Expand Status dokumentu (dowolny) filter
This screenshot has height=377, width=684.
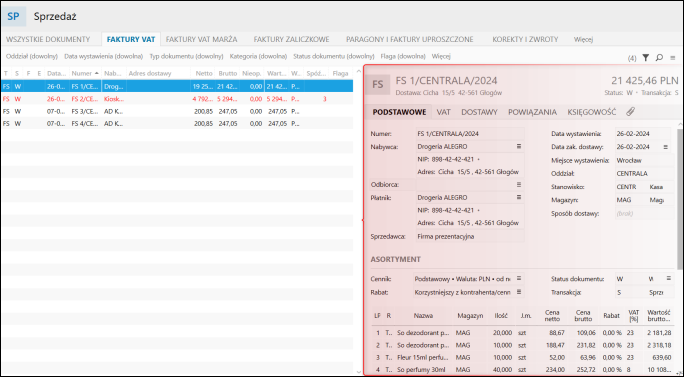click(x=334, y=56)
